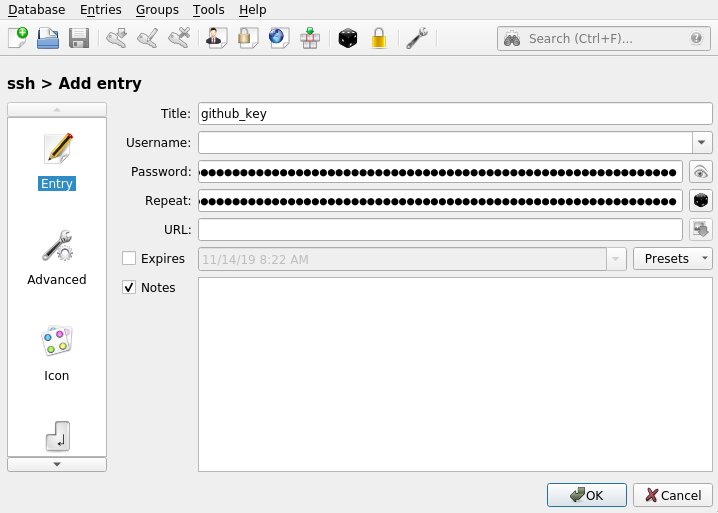This screenshot has width=718, height=513.
Task: Open search help question mark
Action: 696,38
